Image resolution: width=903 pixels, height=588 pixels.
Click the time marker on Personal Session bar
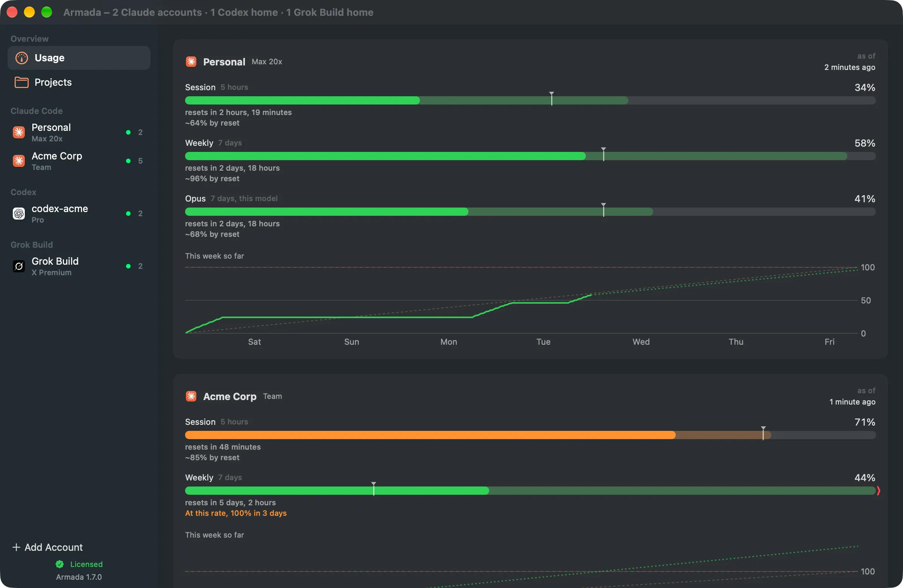552,99
